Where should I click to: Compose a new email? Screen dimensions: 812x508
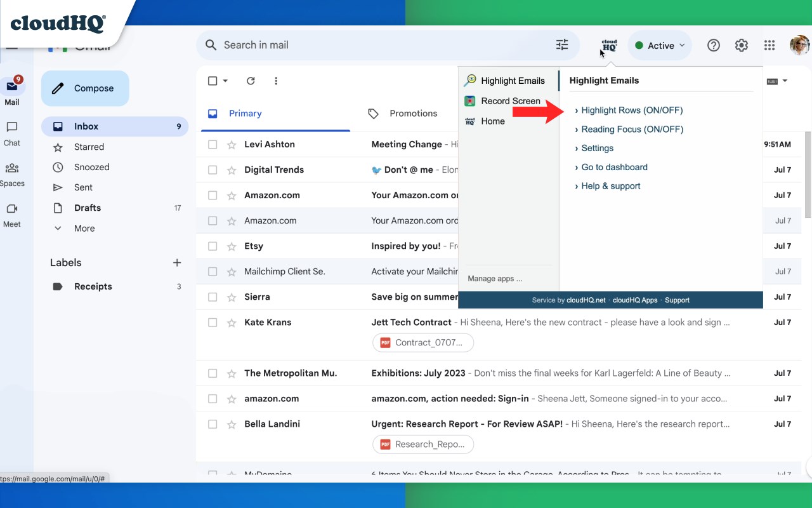coord(85,88)
